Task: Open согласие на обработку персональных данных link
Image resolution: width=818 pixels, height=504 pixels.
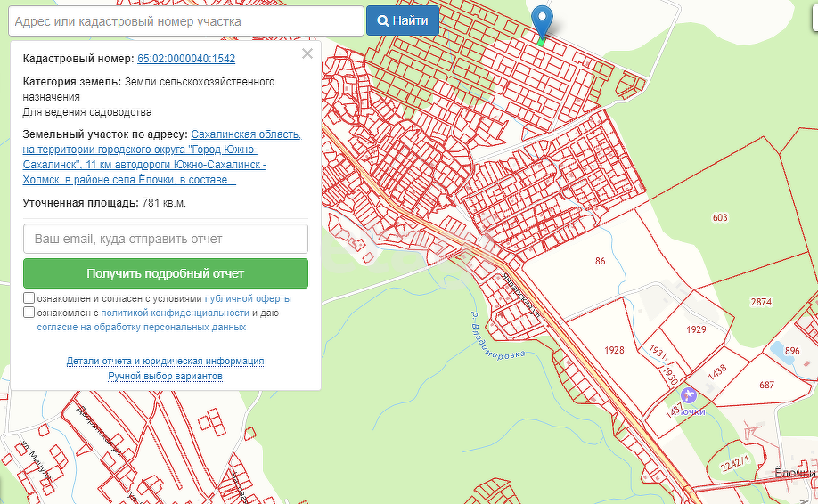Action: (142, 328)
